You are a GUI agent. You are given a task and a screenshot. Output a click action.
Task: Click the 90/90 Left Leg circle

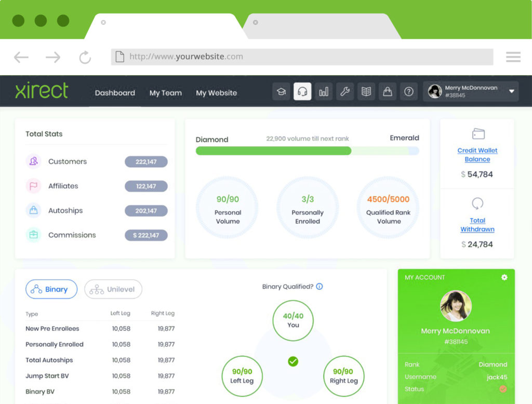coord(242,376)
